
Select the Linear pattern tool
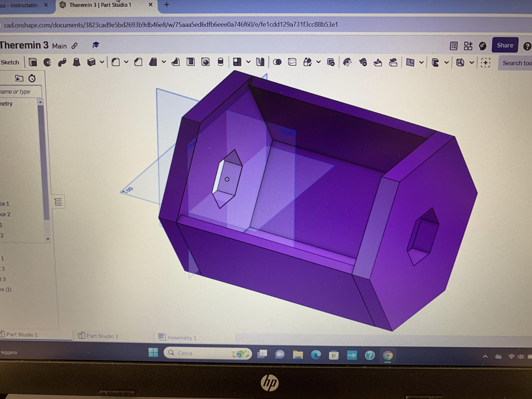[x=237, y=62]
